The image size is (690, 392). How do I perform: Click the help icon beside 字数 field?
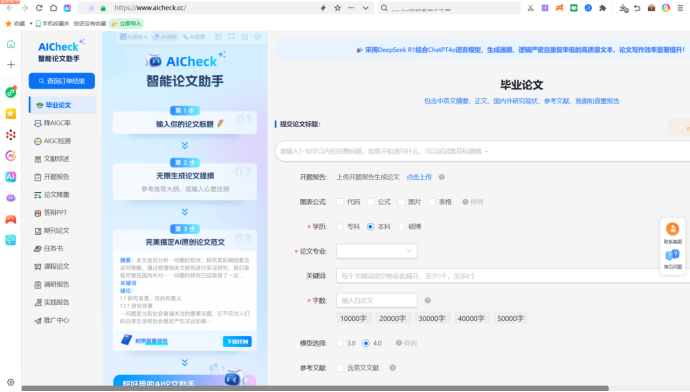(x=427, y=300)
